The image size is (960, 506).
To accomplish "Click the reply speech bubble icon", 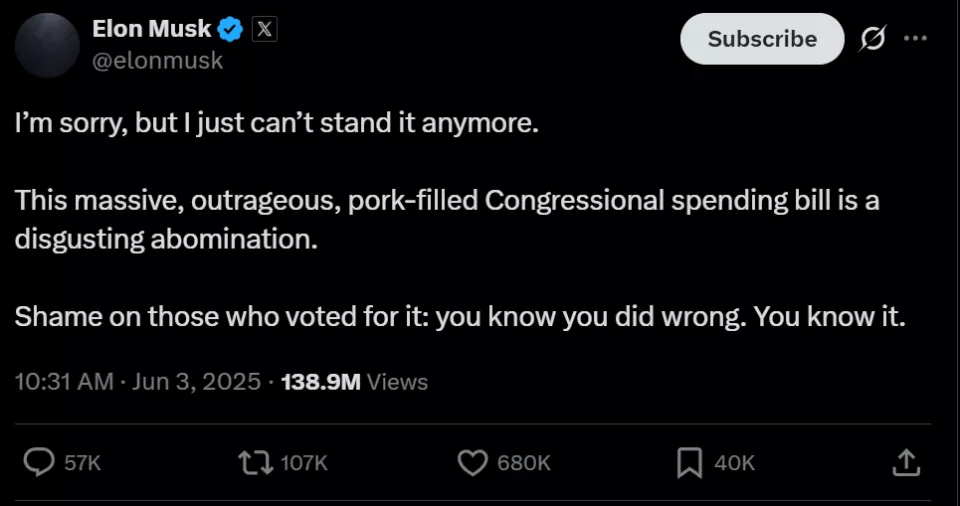I will 39,462.
